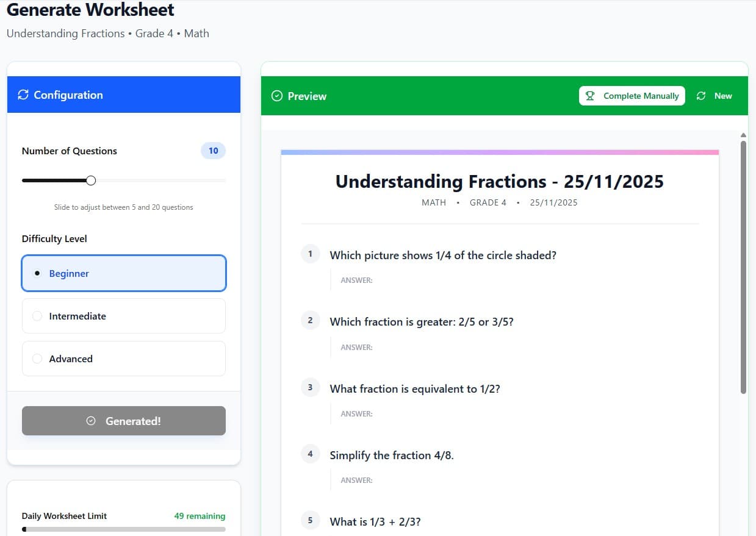
Task: Click the refresh icon beside Configuration
Action: pos(23,95)
